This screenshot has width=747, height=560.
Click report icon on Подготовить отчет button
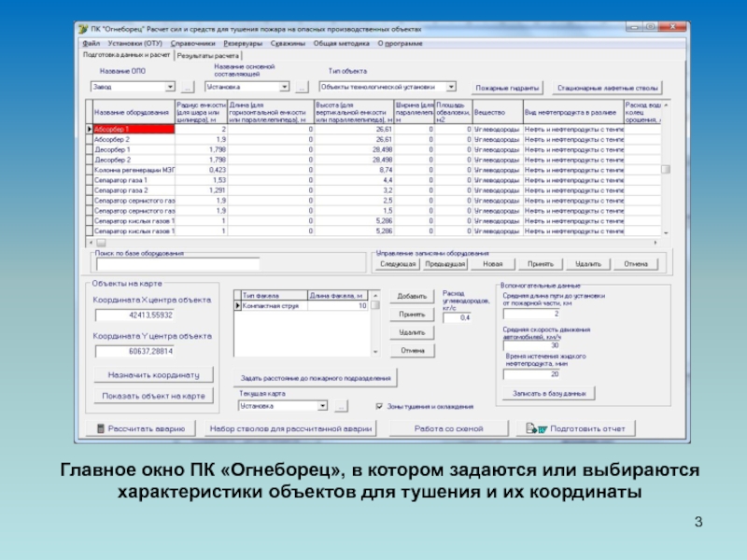(536, 428)
